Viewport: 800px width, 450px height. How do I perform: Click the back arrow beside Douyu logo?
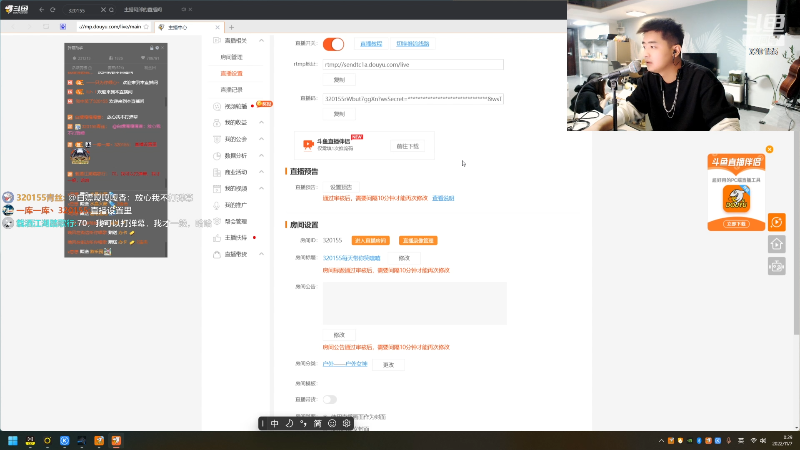point(41,10)
